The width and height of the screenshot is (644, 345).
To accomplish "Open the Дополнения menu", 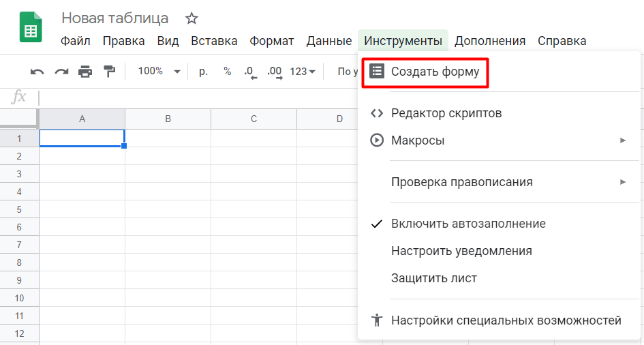I will point(490,41).
